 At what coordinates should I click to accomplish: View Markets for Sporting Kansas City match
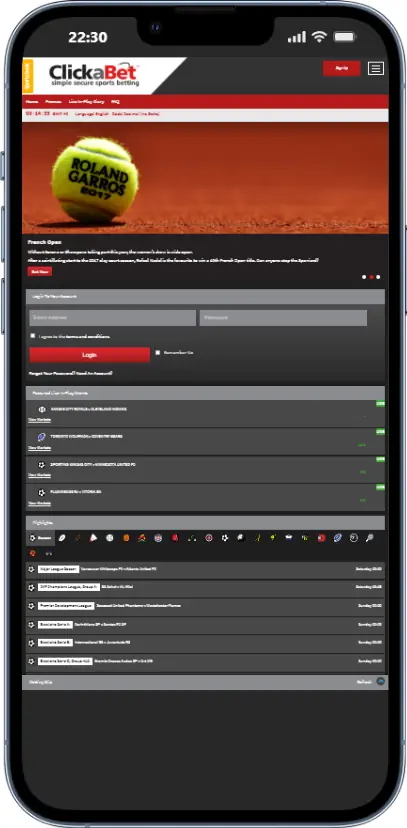pyautogui.click(x=40, y=475)
